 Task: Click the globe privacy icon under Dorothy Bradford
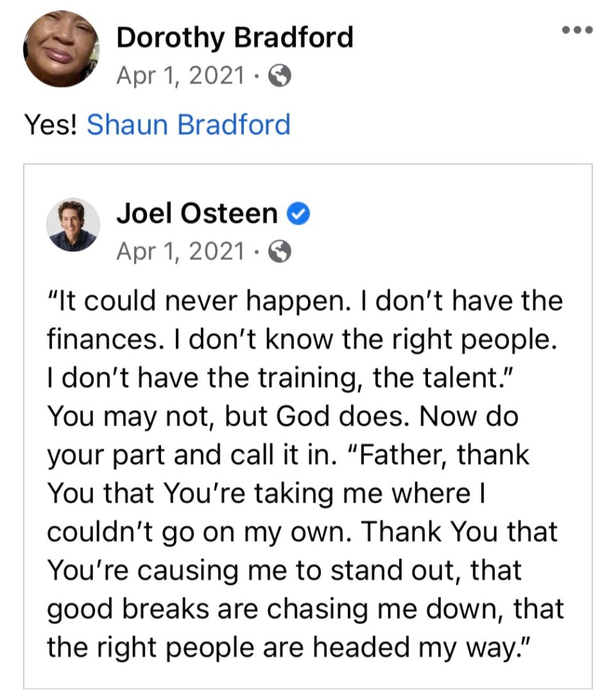click(280, 76)
